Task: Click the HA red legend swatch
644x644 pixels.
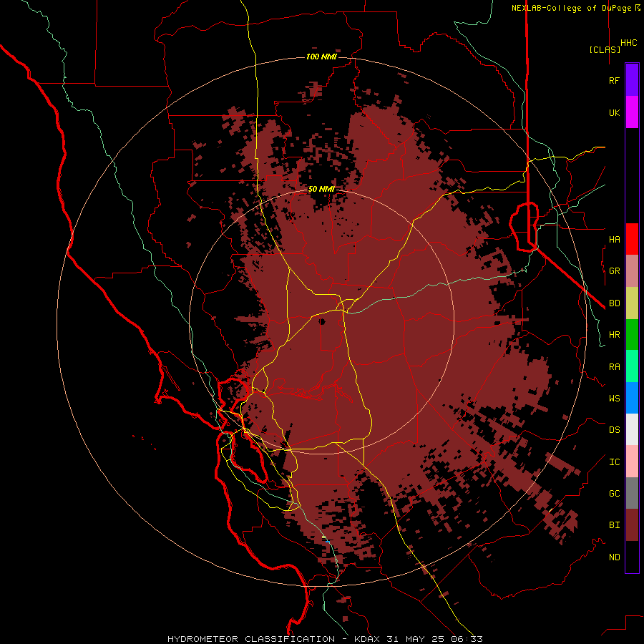Action: (632, 239)
